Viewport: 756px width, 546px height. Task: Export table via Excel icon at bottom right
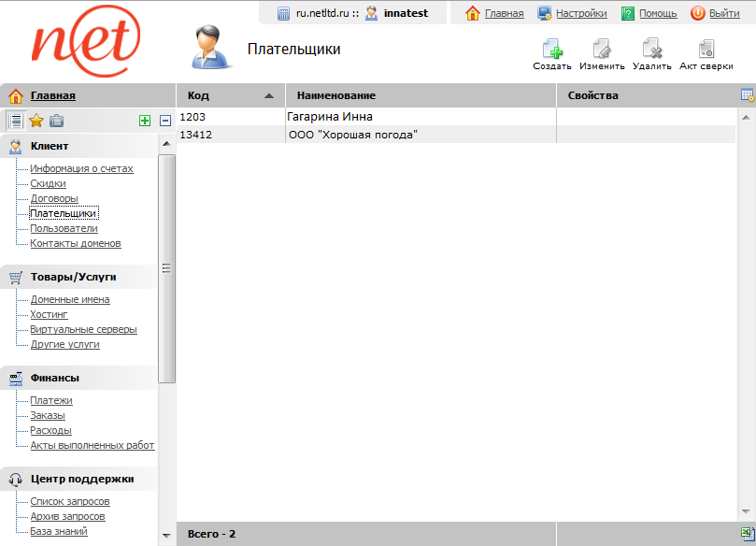(x=747, y=534)
